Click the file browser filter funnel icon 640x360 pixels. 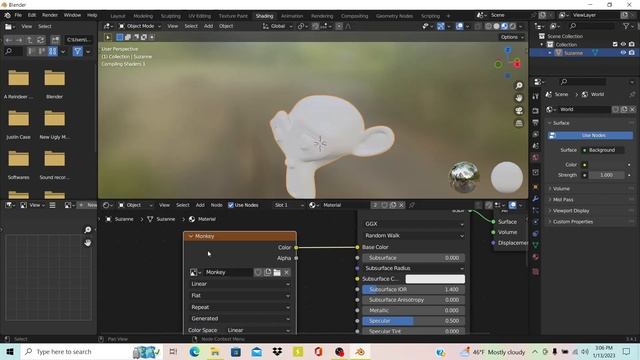[x=77, y=51]
